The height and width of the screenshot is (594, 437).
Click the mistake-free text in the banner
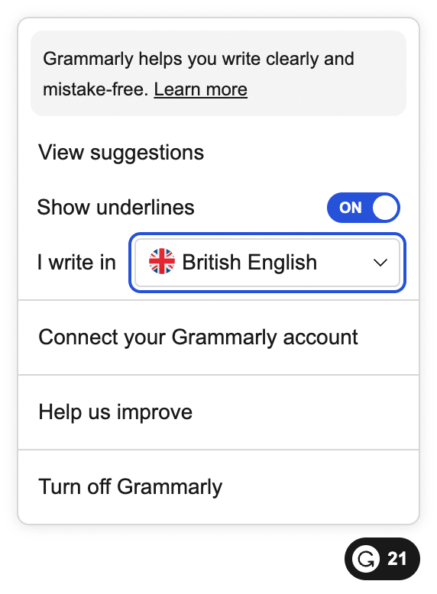point(95,90)
